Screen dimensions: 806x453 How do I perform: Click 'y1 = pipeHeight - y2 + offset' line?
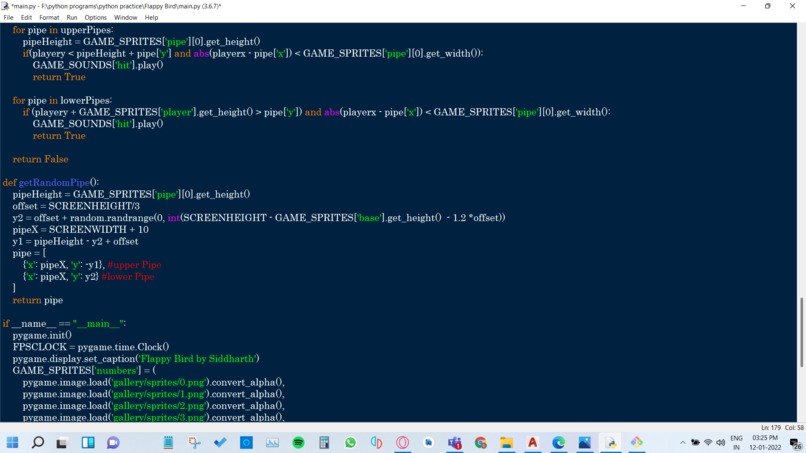pyautogui.click(x=76, y=242)
